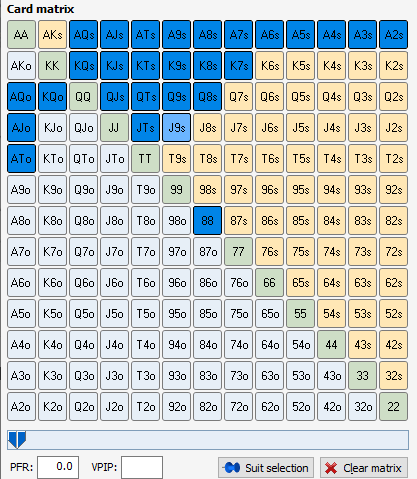Select the 44 pair cell
The width and height of the screenshot is (417, 479).
click(331, 345)
